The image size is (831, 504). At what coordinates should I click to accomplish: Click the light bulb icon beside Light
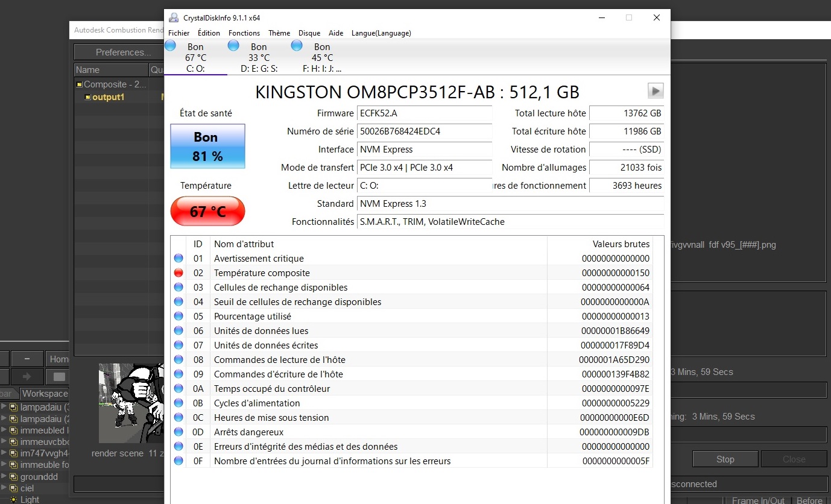pos(14,500)
